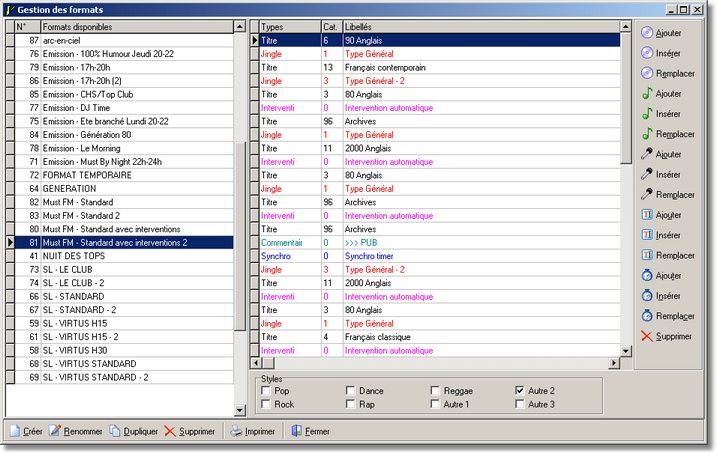
Task: Click Fermer door icon in bottom toolbar
Action: 296,431
